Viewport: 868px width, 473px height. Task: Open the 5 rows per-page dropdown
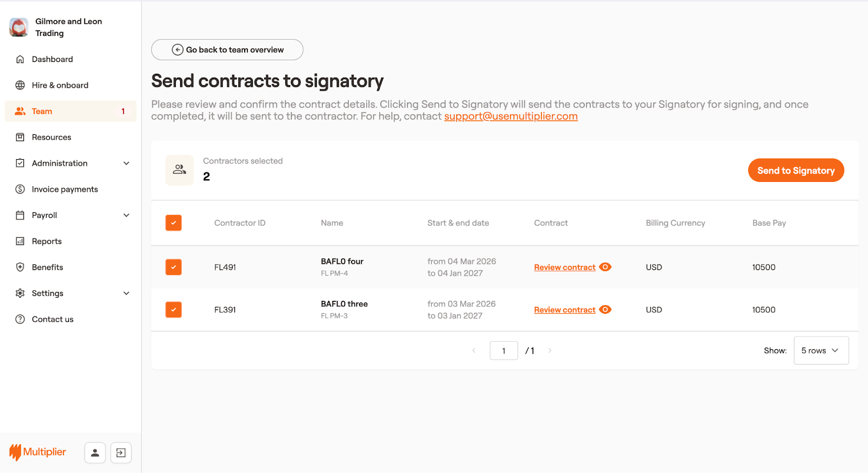pos(821,351)
